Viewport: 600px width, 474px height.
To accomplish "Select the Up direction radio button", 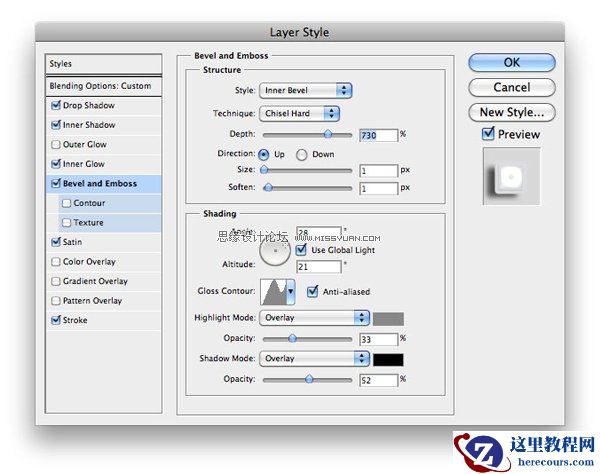I will pyautogui.click(x=264, y=155).
